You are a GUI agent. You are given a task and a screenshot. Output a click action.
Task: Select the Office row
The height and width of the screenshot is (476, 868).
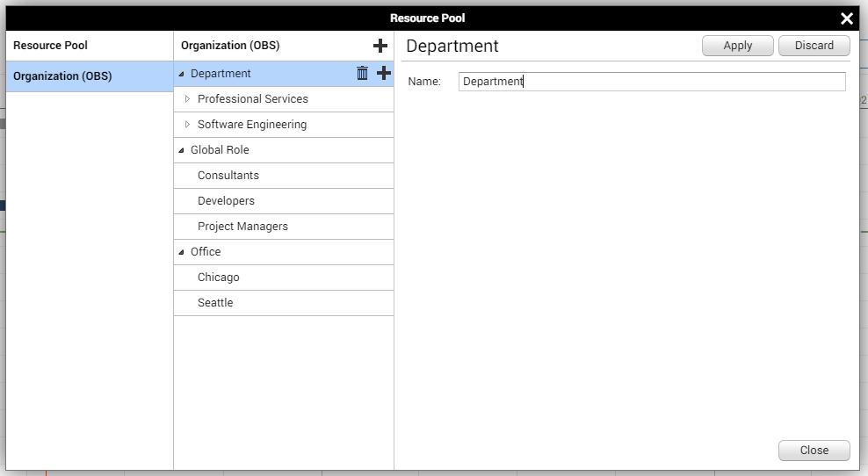(x=284, y=252)
